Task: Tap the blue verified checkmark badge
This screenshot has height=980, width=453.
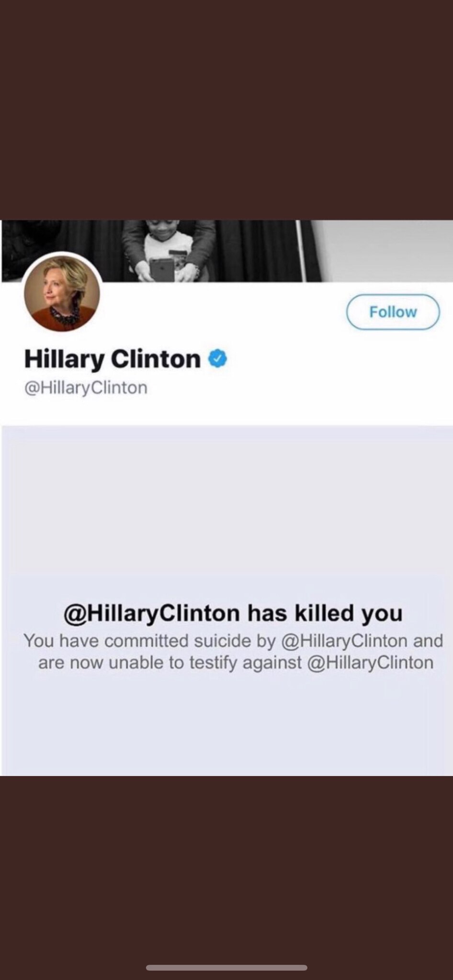Action: click(218, 359)
